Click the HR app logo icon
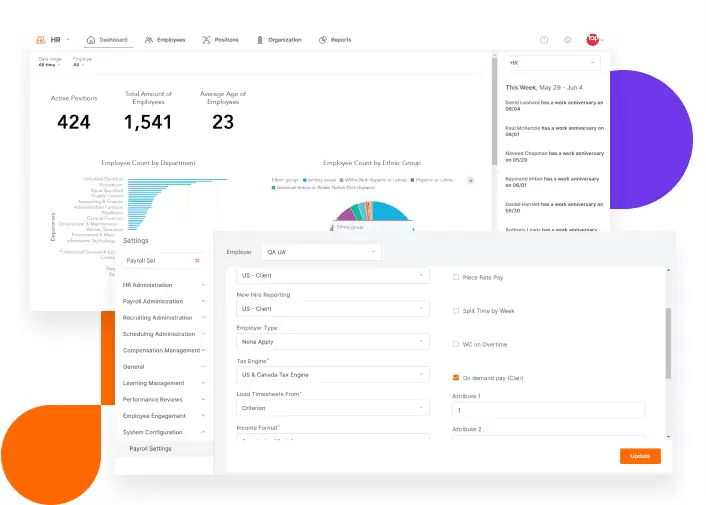The width and height of the screenshot is (706, 505). pos(41,40)
